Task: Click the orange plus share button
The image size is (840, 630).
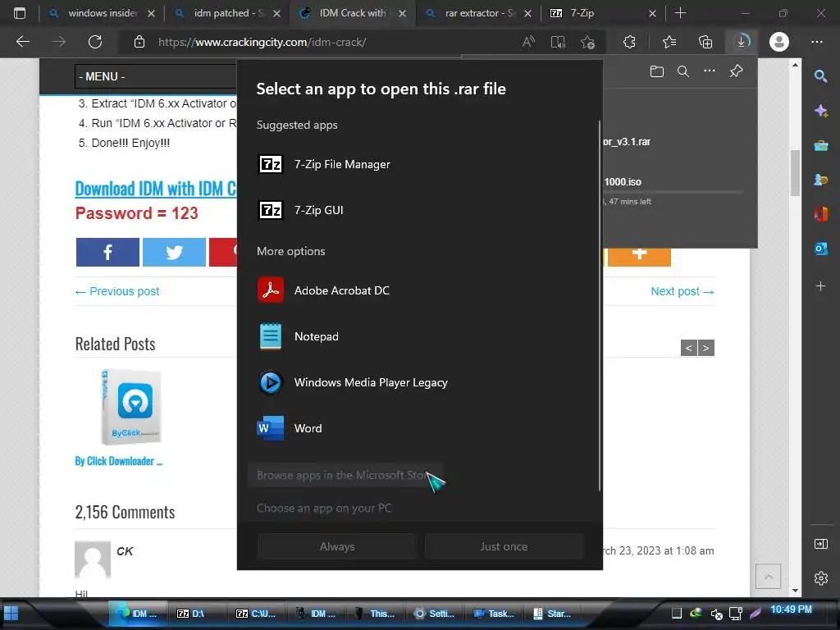Action: point(639,257)
